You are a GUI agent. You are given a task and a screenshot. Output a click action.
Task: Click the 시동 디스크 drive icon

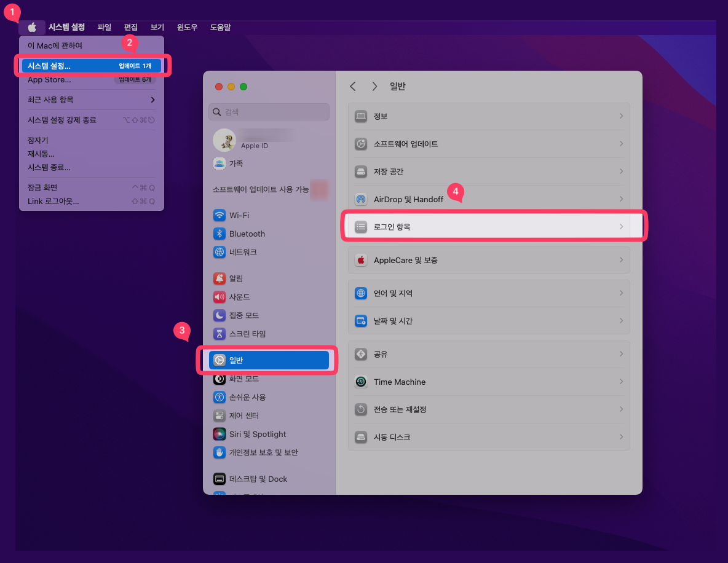pyautogui.click(x=361, y=437)
